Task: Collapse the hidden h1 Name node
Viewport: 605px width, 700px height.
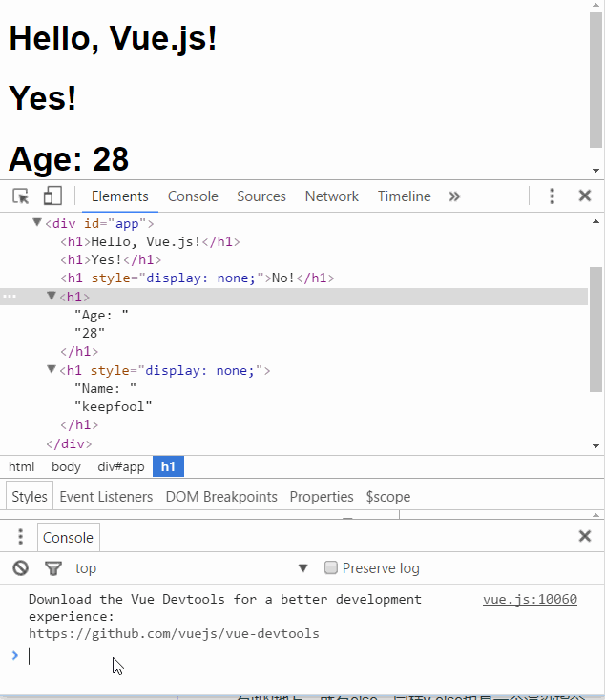Action: 52,370
